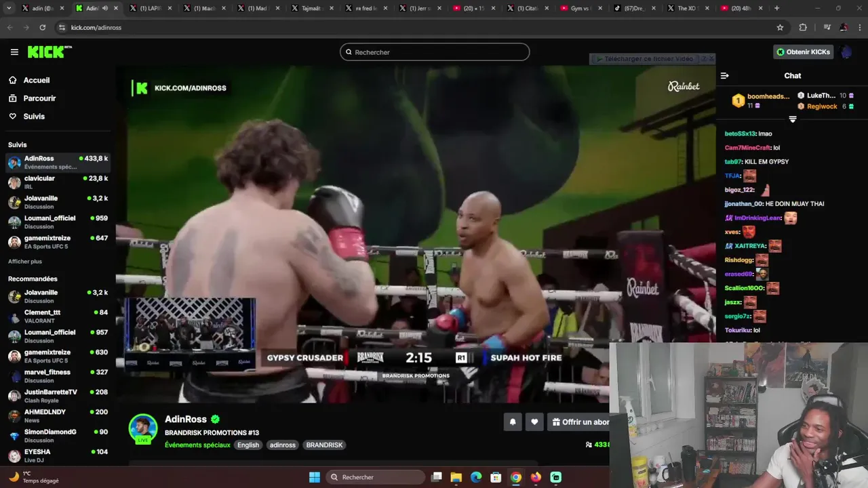The width and height of the screenshot is (868, 488).
Task: Select the BRANDRISK tag
Action: (324, 445)
